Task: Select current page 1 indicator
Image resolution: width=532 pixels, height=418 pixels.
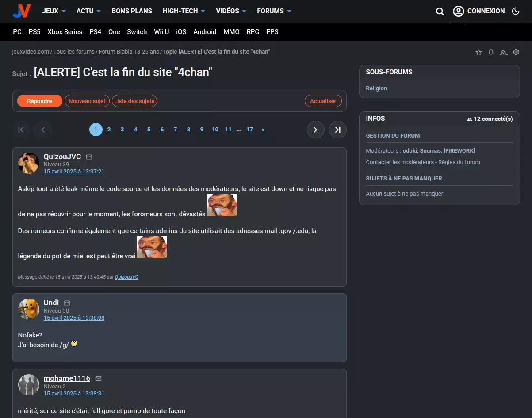Action: coord(96,130)
